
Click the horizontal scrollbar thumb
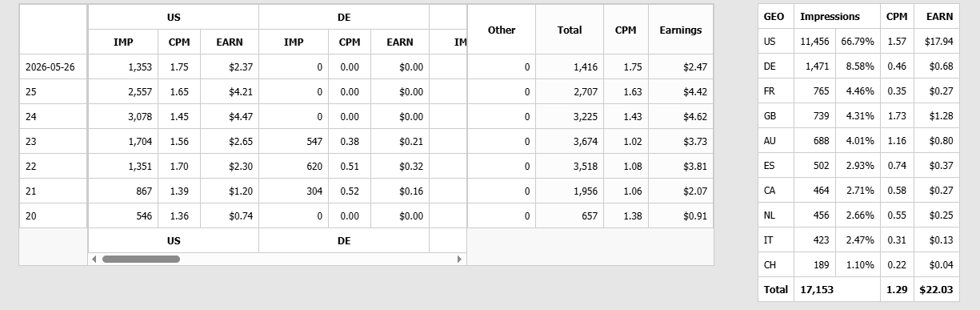click(141, 259)
